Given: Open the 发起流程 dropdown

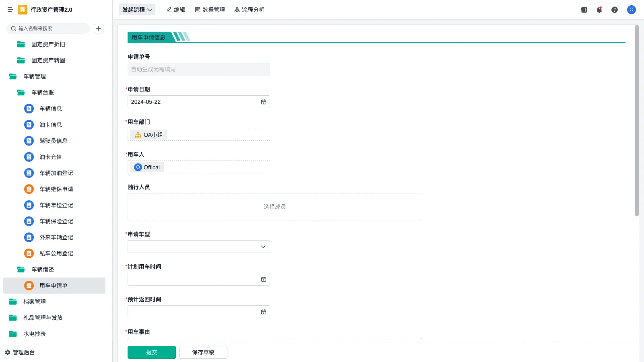Looking at the screenshot, I should 137,10.
